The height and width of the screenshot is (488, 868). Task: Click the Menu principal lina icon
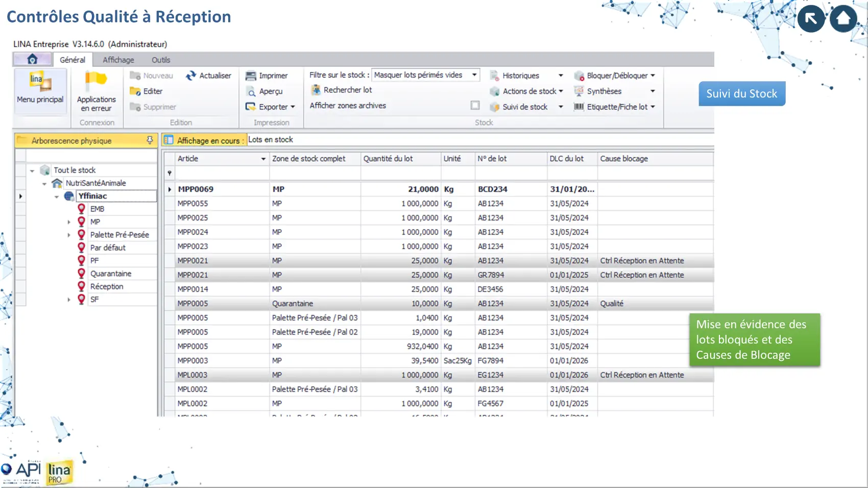40,82
